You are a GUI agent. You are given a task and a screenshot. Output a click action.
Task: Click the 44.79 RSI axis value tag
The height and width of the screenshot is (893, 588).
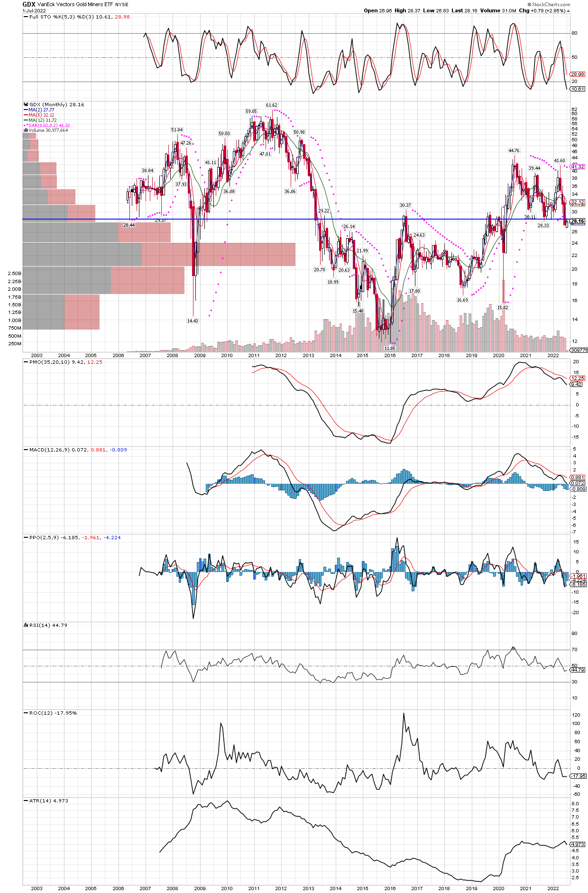tap(578, 670)
